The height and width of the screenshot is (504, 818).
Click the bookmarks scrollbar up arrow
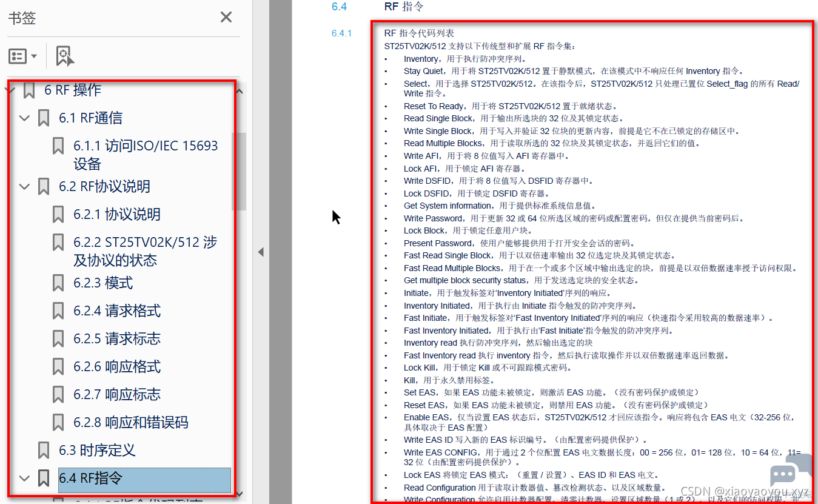click(x=240, y=92)
